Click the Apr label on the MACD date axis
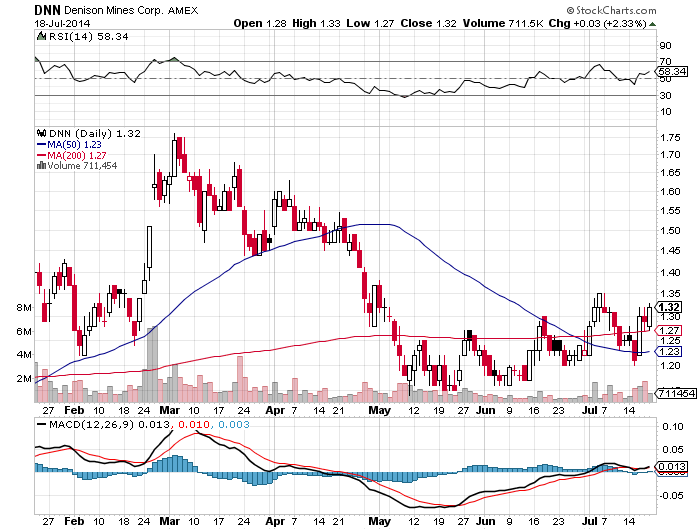The image size is (700, 530). [275, 521]
